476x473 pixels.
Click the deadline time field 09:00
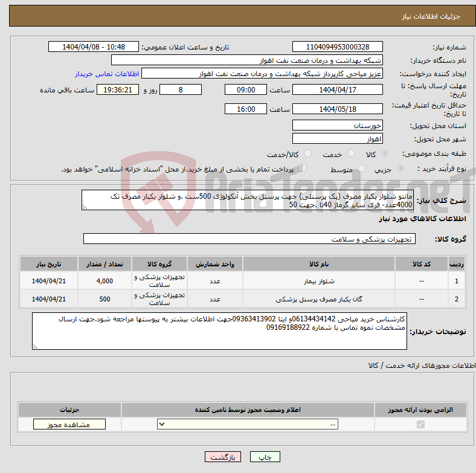(246, 89)
